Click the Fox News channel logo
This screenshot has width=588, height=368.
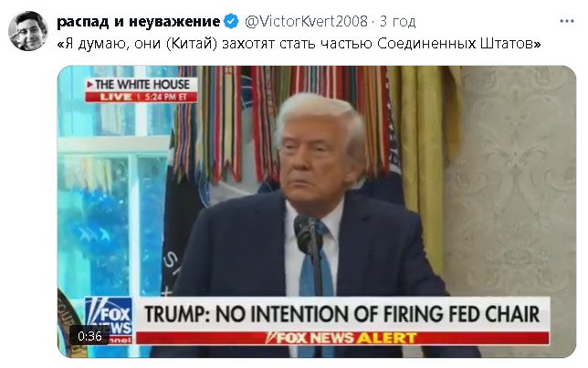[x=109, y=321]
